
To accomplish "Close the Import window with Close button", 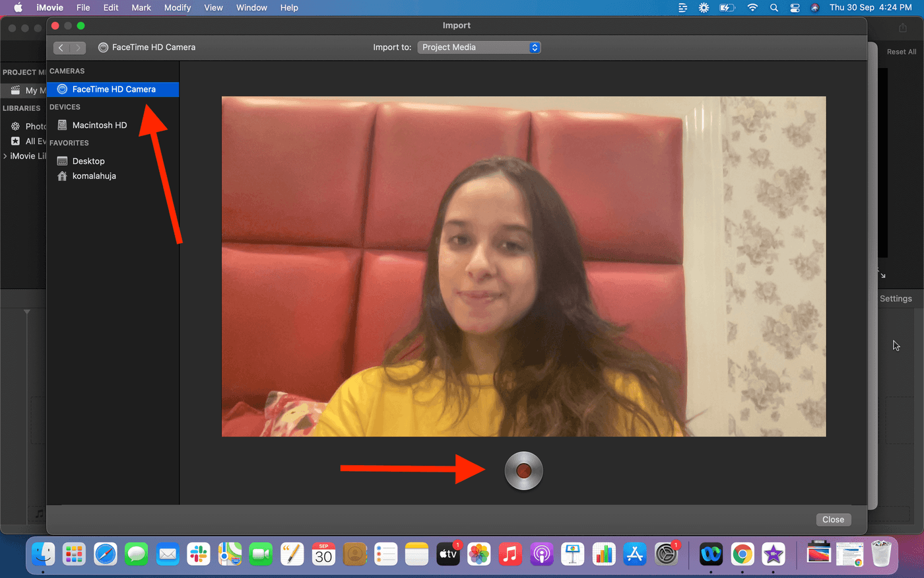I will (x=833, y=520).
